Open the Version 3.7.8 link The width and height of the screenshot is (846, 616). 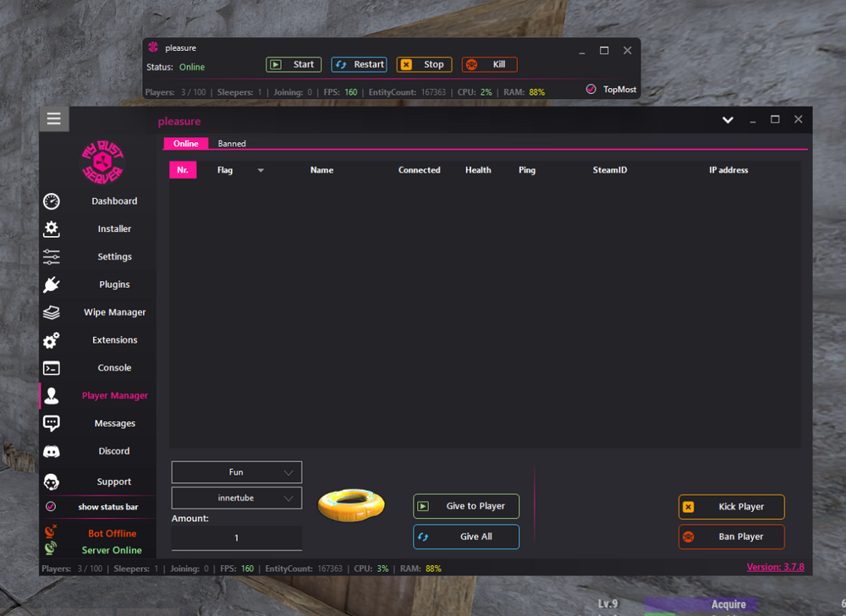click(x=775, y=567)
